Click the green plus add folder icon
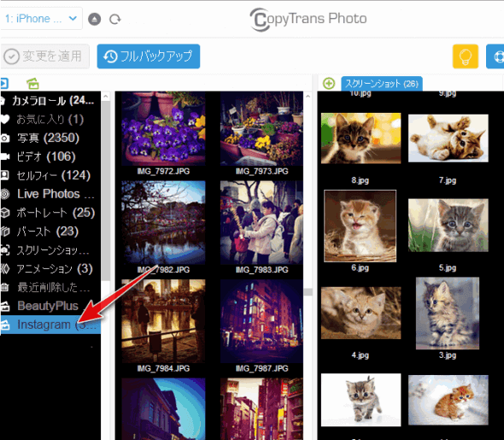Image resolution: width=504 pixels, height=440 pixels. (329, 84)
